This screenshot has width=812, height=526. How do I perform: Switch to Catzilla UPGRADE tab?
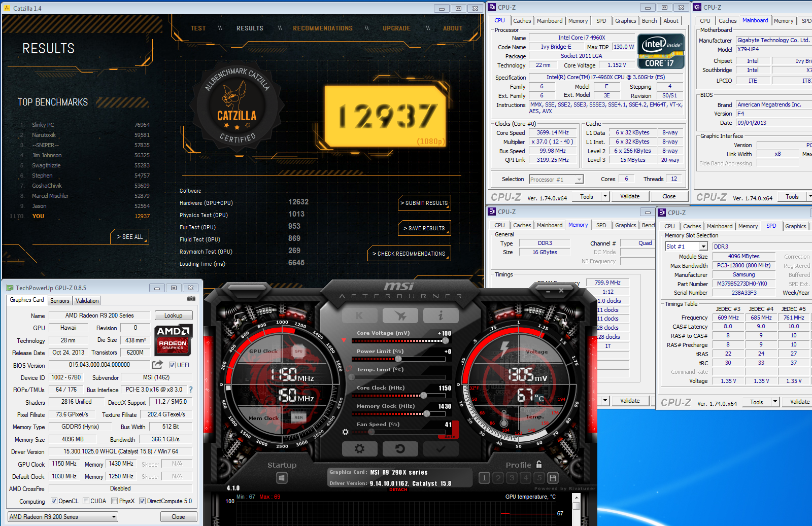[x=396, y=28]
